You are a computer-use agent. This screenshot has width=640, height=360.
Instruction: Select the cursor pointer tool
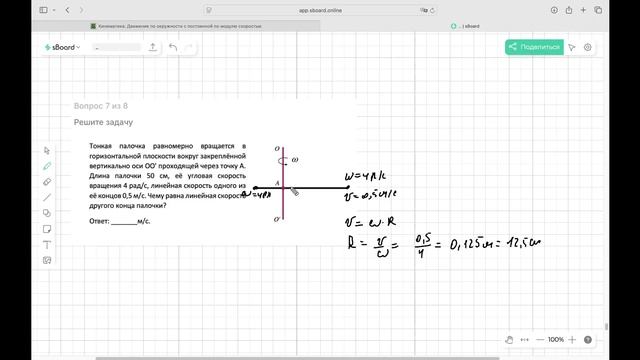[x=47, y=151]
